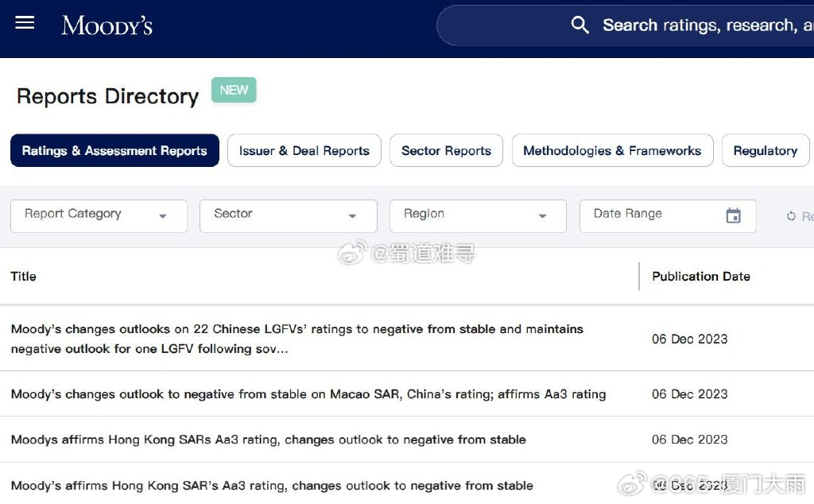
Task: Open the Sector filter dropdown
Action: (288, 216)
